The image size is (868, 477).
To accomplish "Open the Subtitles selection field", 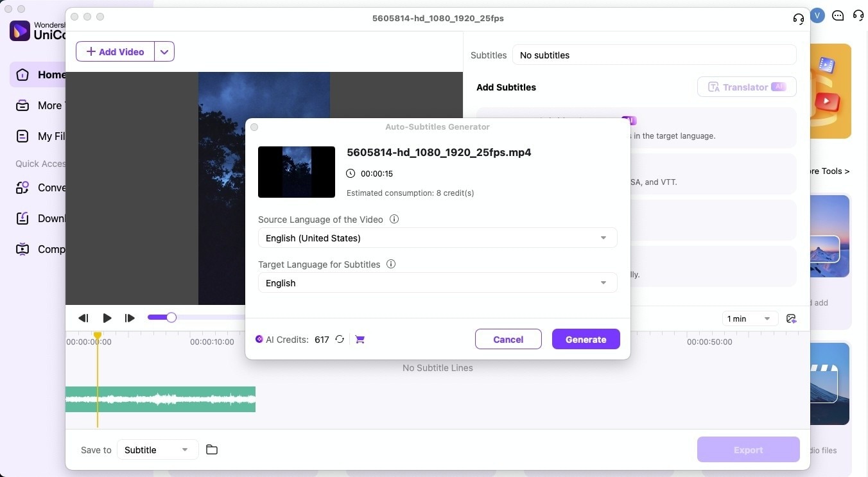I will [654, 55].
